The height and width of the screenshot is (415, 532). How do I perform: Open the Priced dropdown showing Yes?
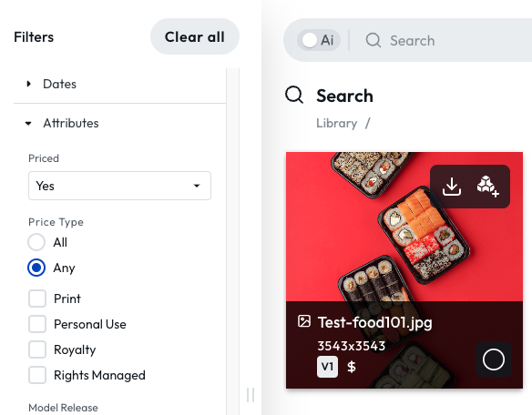119,186
